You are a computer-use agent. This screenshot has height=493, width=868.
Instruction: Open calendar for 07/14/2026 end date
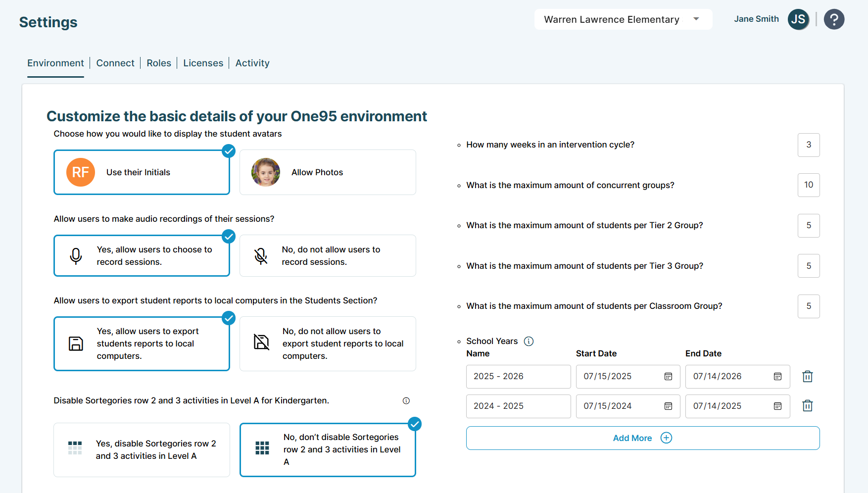[777, 377]
